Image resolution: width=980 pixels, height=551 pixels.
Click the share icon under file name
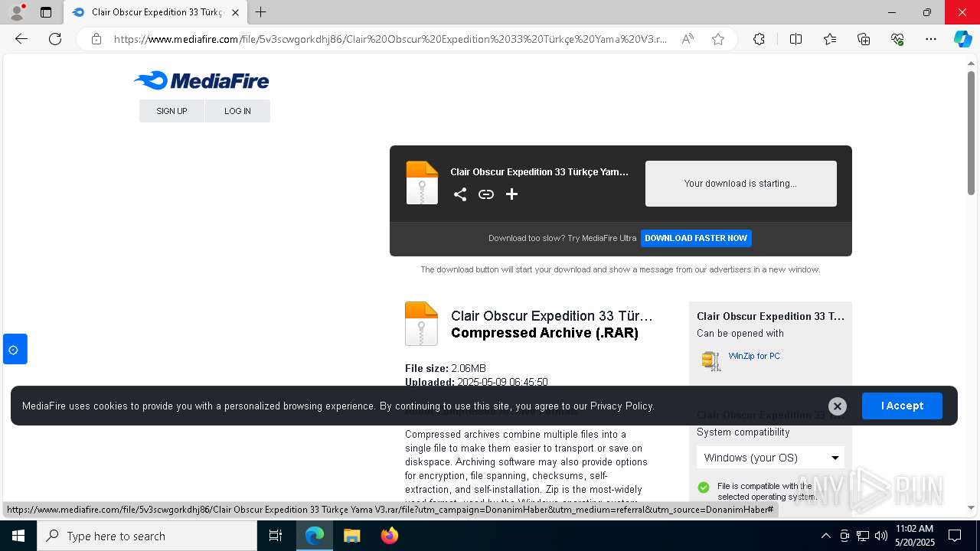(x=460, y=194)
